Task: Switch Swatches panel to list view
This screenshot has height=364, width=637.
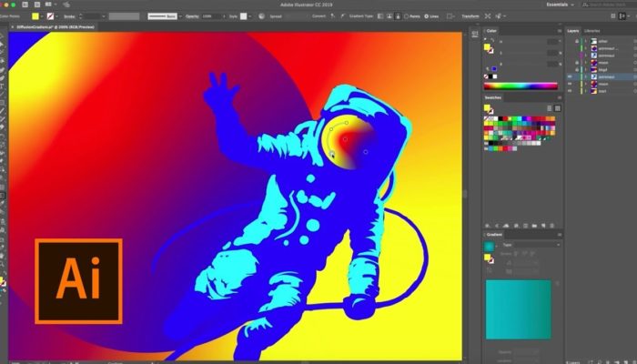Action: (x=550, y=108)
